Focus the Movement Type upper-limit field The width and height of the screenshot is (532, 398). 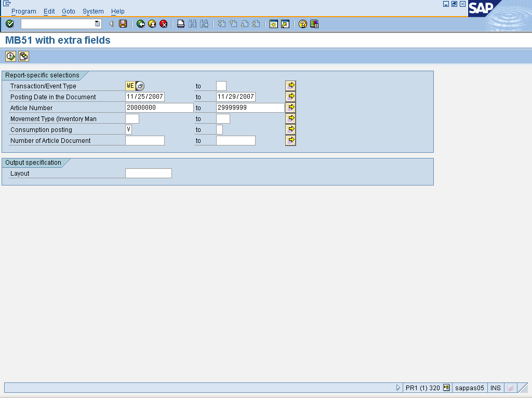coord(223,119)
